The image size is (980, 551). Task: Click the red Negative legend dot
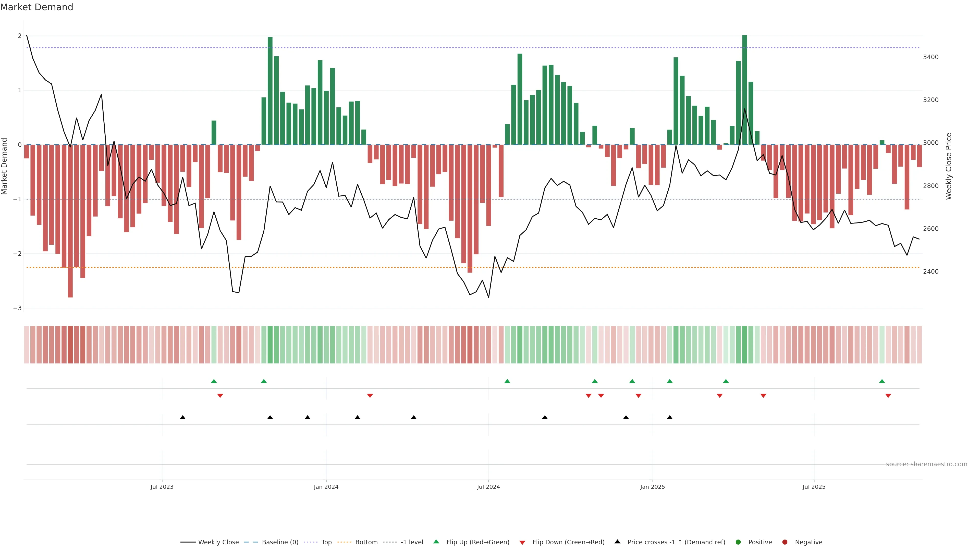point(785,542)
